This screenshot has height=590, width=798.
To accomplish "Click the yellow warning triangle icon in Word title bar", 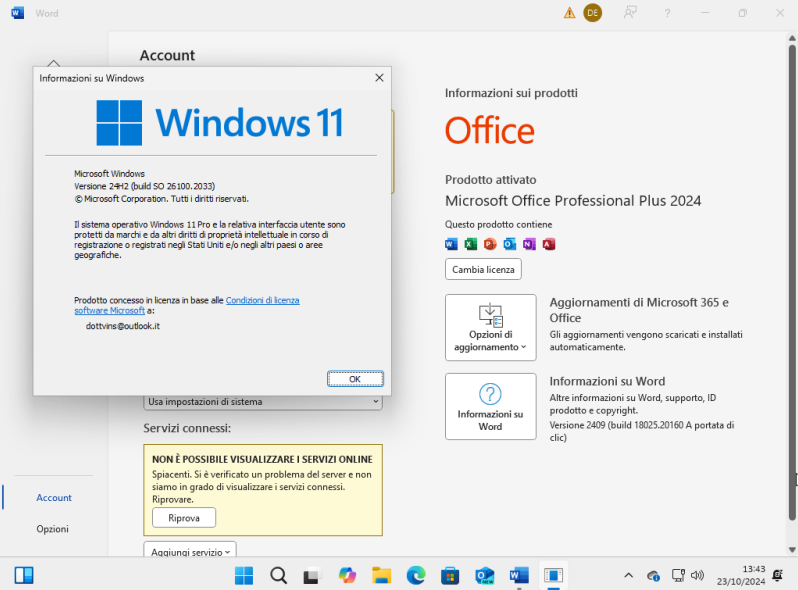I will coord(569,13).
